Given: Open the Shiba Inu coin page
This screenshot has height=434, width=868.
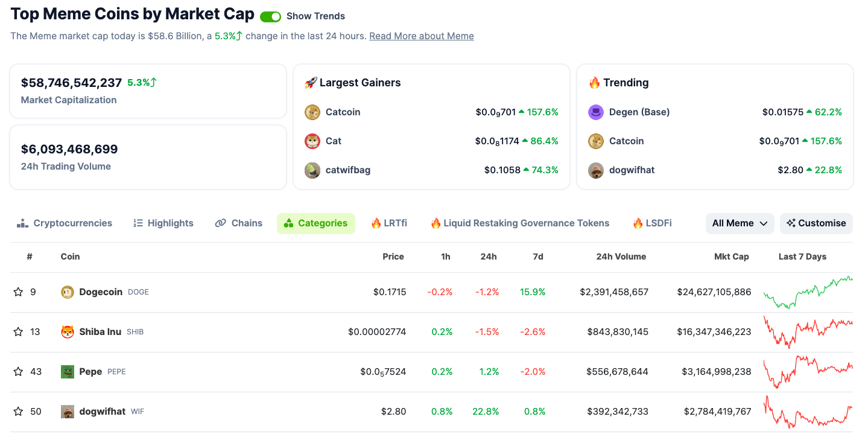Looking at the screenshot, I should (x=100, y=332).
